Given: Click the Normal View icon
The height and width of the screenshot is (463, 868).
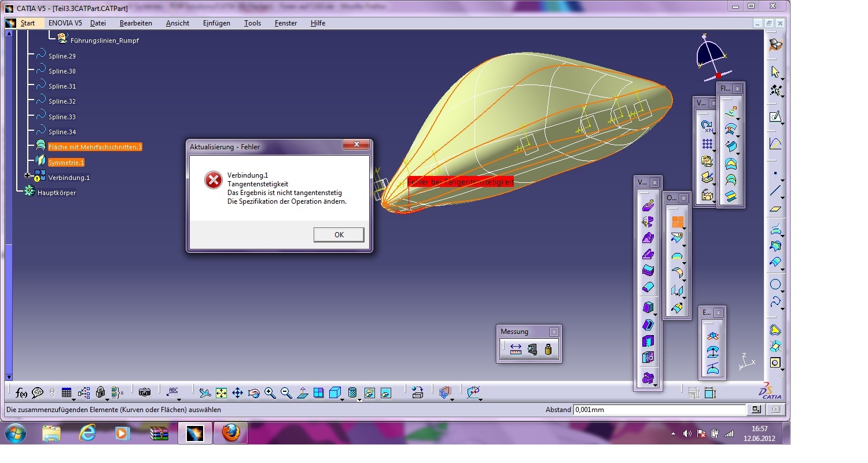Looking at the screenshot, I should (302, 393).
